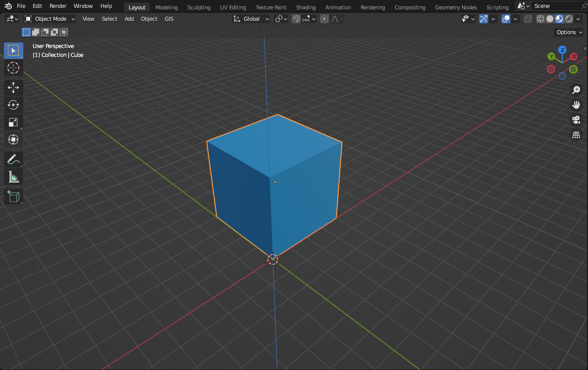Viewport: 588px width, 370px height.
Task: Activate the 3D Cursor tool
Action: pos(13,68)
